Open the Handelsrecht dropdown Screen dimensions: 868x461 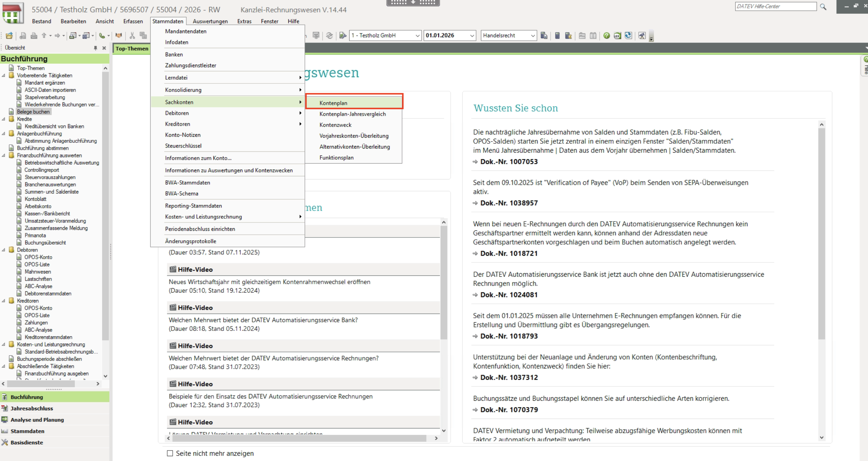click(533, 35)
